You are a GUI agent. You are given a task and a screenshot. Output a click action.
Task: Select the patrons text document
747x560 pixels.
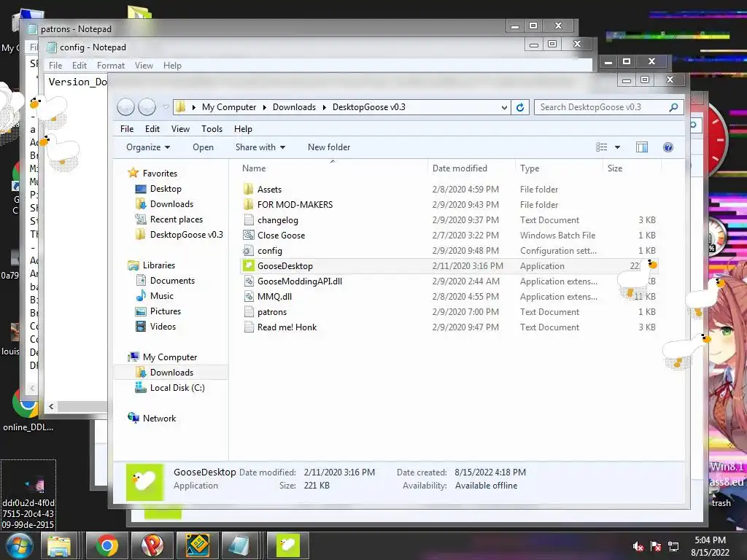(x=272, y=312)
